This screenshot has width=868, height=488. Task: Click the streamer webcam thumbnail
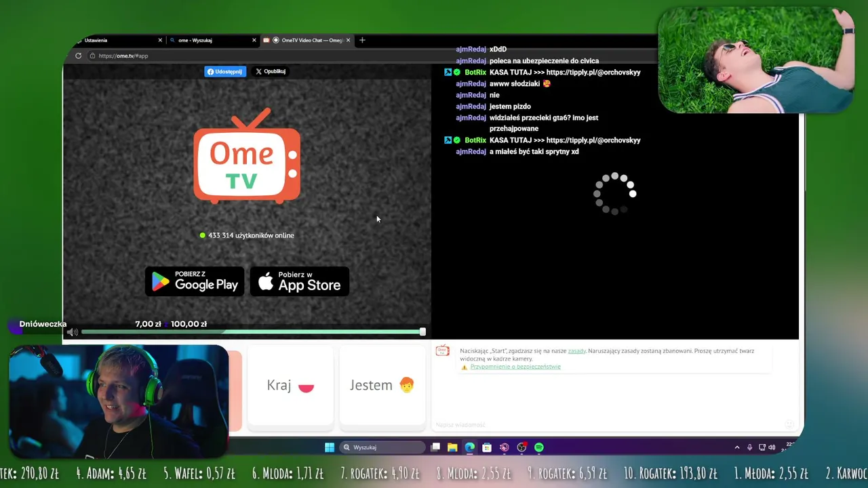pos(119,401)
